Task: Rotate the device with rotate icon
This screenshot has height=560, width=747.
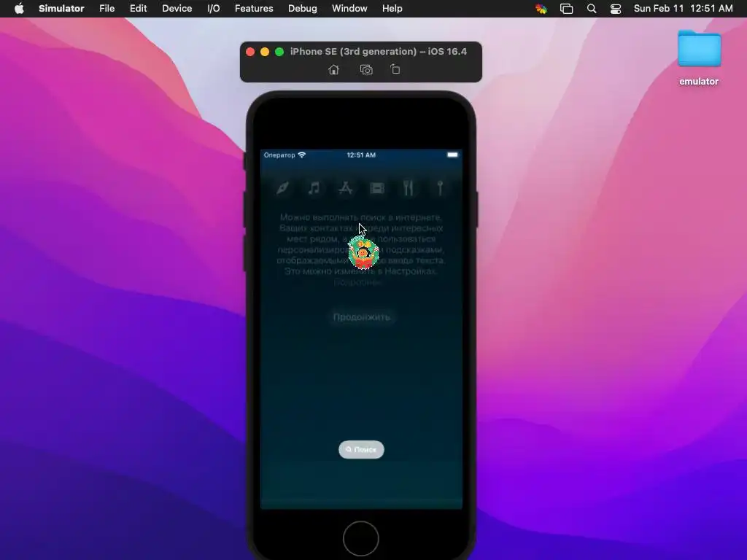Action: (395, 69)
